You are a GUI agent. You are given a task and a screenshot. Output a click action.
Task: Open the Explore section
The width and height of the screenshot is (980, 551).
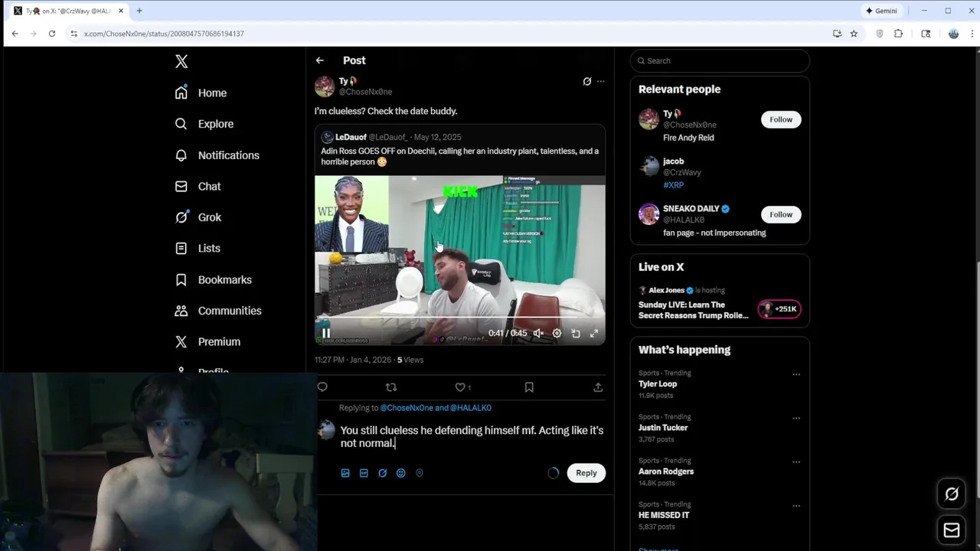(204, 124)
